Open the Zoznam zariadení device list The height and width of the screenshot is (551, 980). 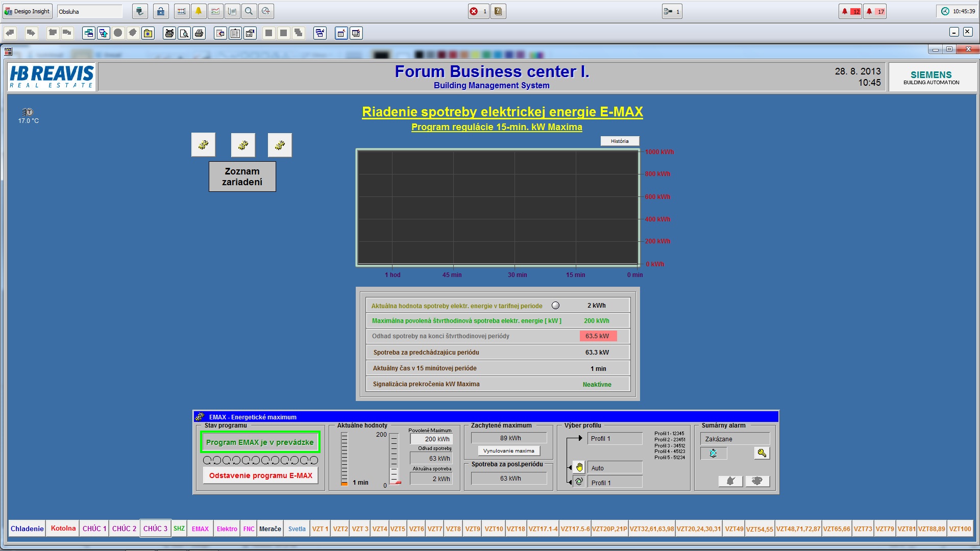[x=242, y=177]
